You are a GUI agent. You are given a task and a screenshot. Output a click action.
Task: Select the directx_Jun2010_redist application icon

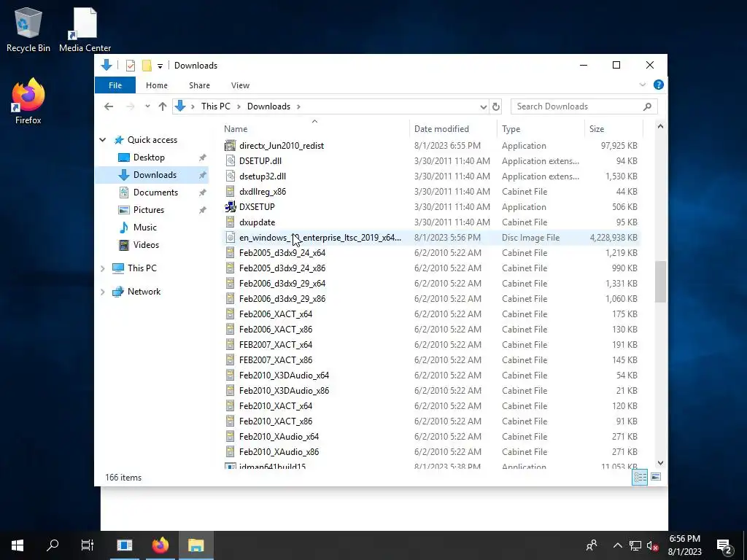[230, 145]
